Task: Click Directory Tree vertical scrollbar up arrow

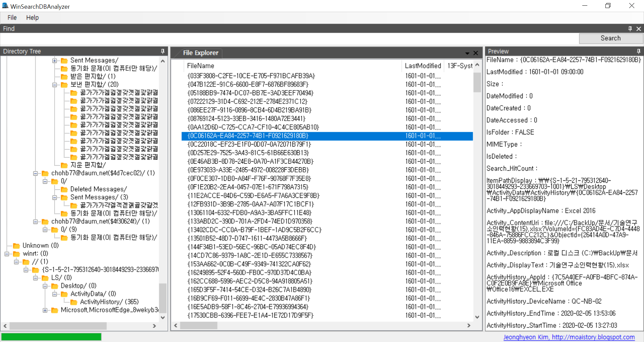Action: (x=163, y=61)
